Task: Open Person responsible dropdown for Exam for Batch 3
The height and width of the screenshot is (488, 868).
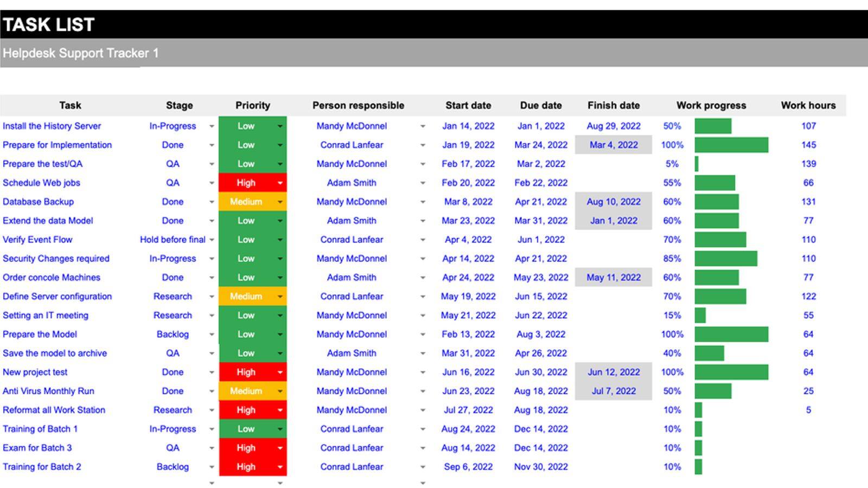Action: point(423,448)
